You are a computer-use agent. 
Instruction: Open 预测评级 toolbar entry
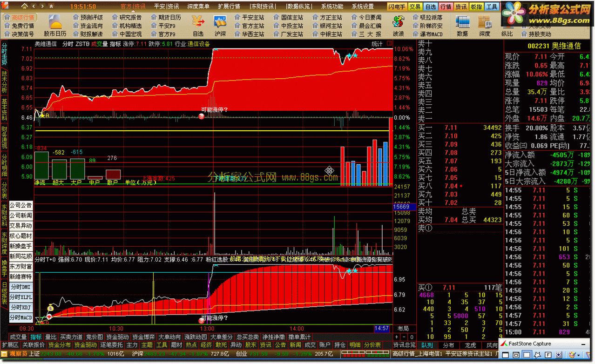click(88, 17)
